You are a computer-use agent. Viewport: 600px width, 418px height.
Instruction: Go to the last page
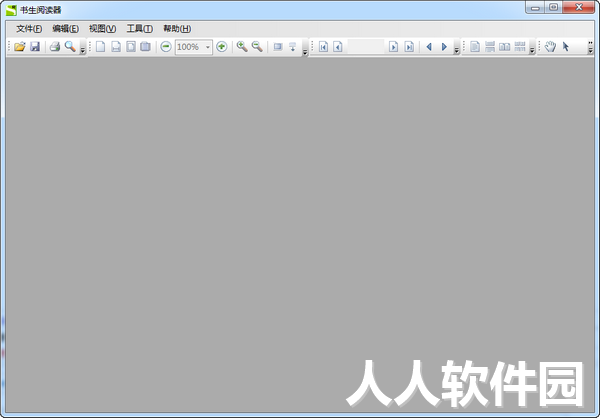(x=409, y=47)
